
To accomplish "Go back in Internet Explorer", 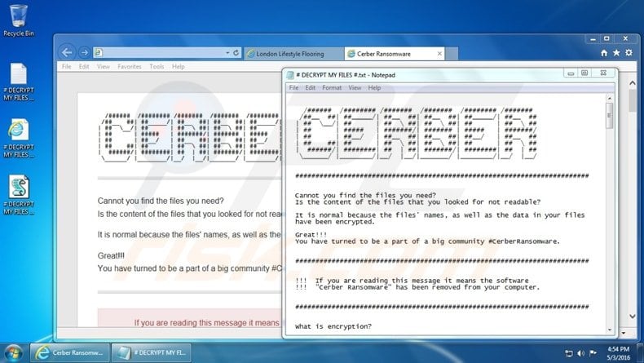I will 67,53.
